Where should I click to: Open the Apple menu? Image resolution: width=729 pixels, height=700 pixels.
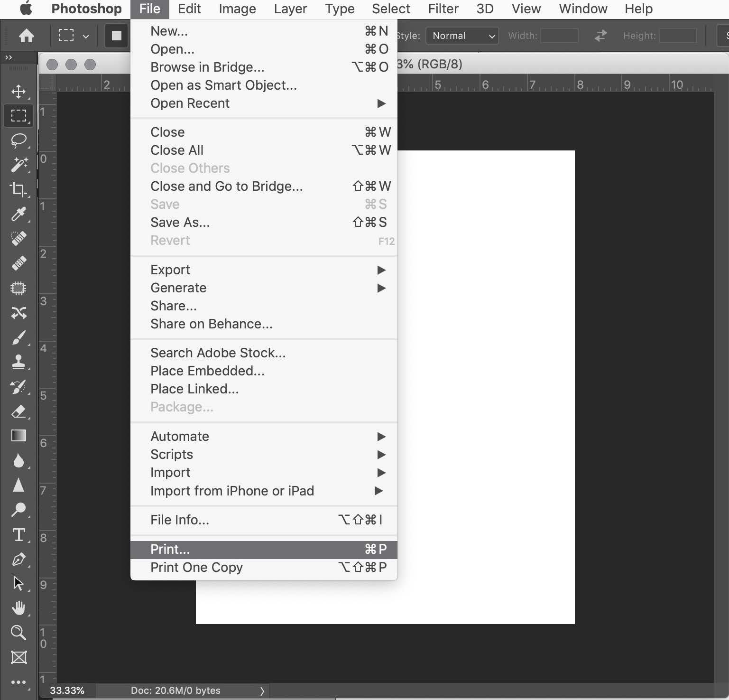[26, 9]
